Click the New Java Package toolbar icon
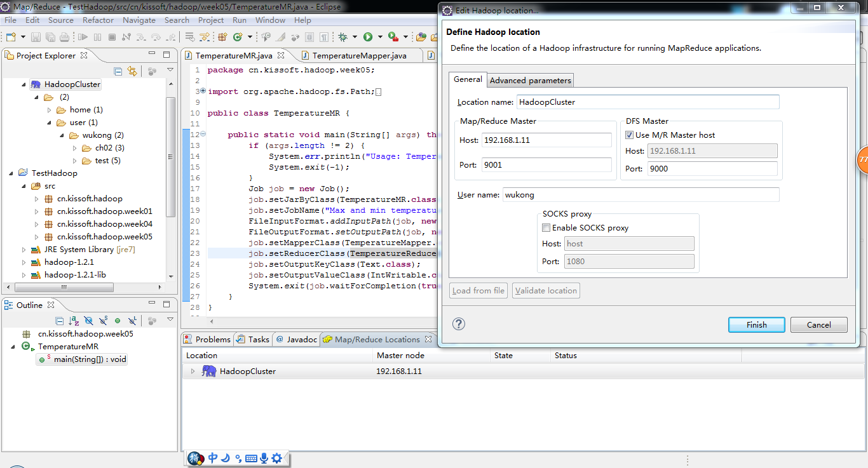The height and width of the screenshot is (468, 868). (x=222, y=37)
